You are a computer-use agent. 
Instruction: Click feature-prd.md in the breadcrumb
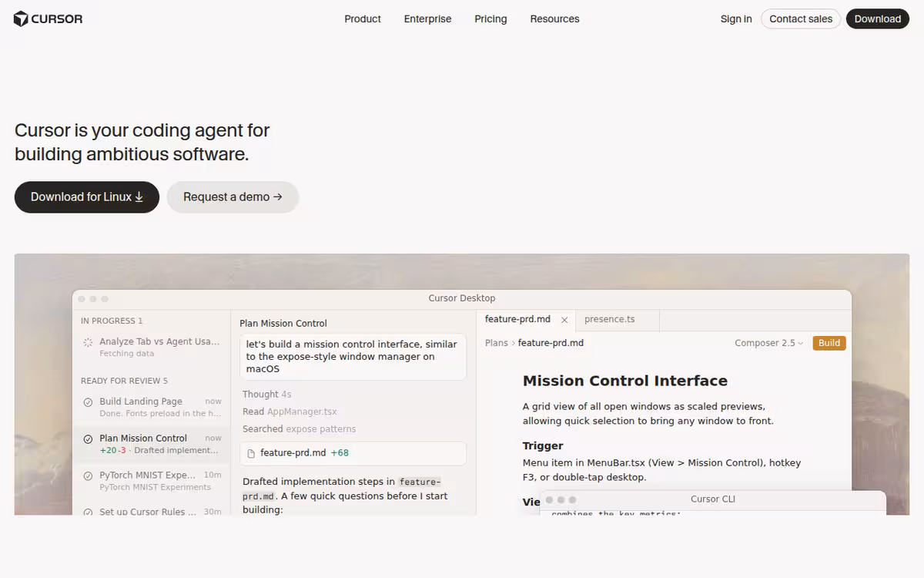(551, 343)
